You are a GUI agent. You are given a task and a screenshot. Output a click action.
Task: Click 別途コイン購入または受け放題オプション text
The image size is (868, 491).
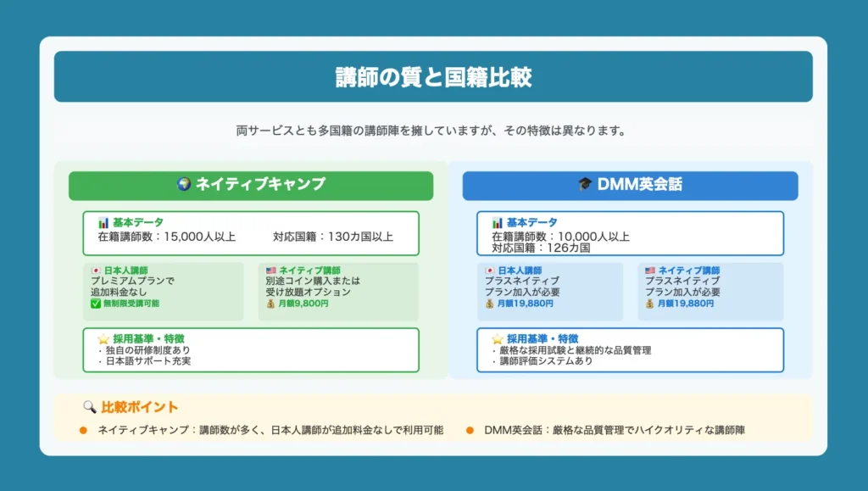click(x=313, y=286)
